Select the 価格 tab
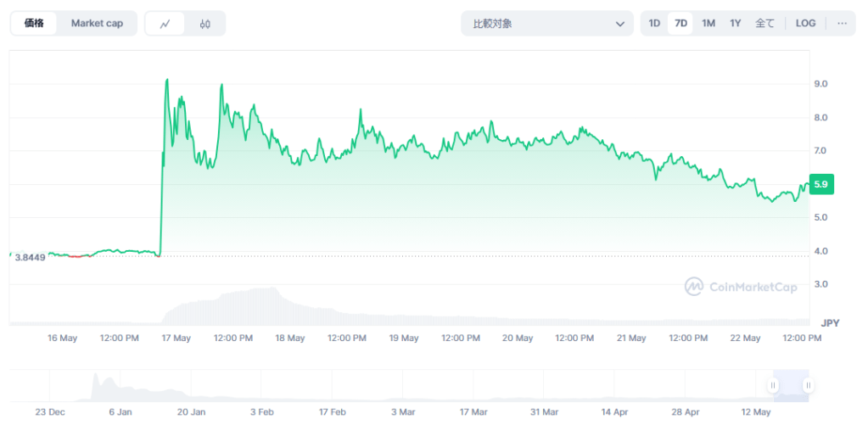 35,24
